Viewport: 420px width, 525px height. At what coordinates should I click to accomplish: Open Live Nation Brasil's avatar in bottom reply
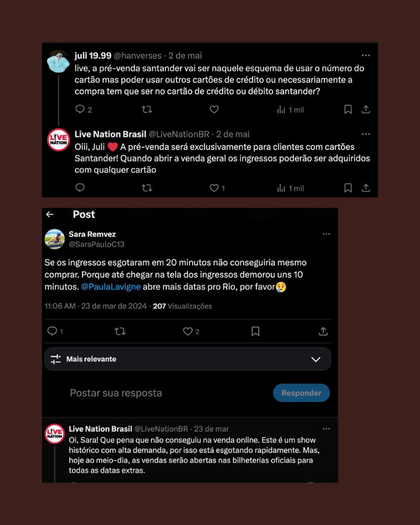pyautogui.click(x=55, y=434)
